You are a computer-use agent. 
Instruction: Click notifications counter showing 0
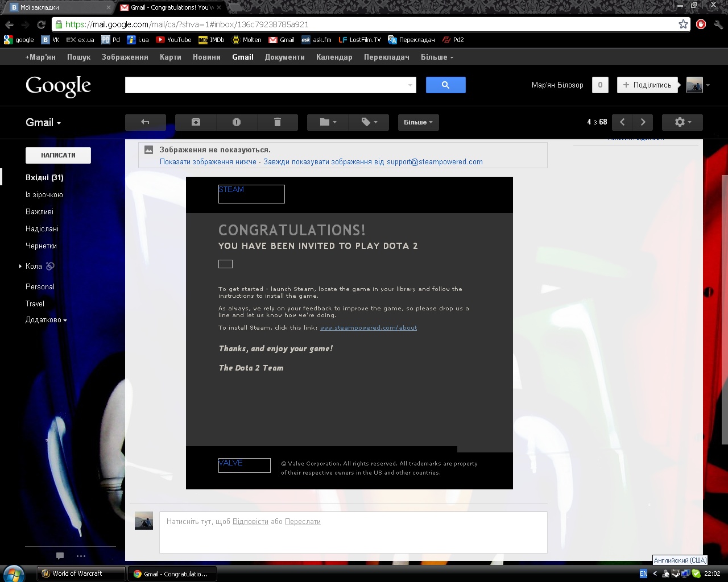pyautogui.click(x=600, y=85)
